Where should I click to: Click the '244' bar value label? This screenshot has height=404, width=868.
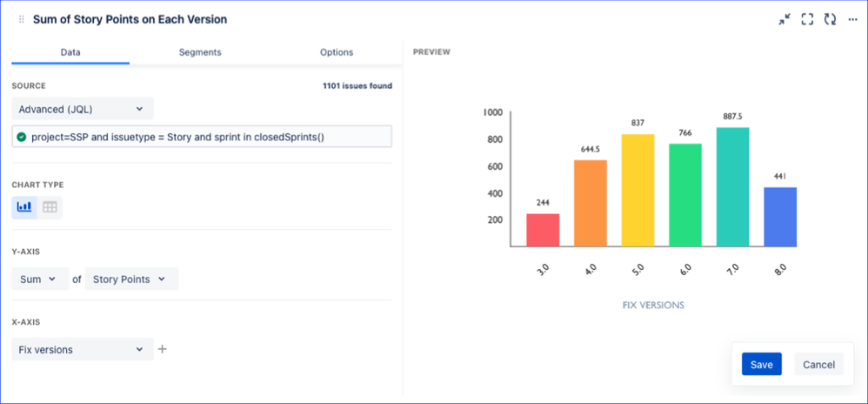tap(543, 203)
